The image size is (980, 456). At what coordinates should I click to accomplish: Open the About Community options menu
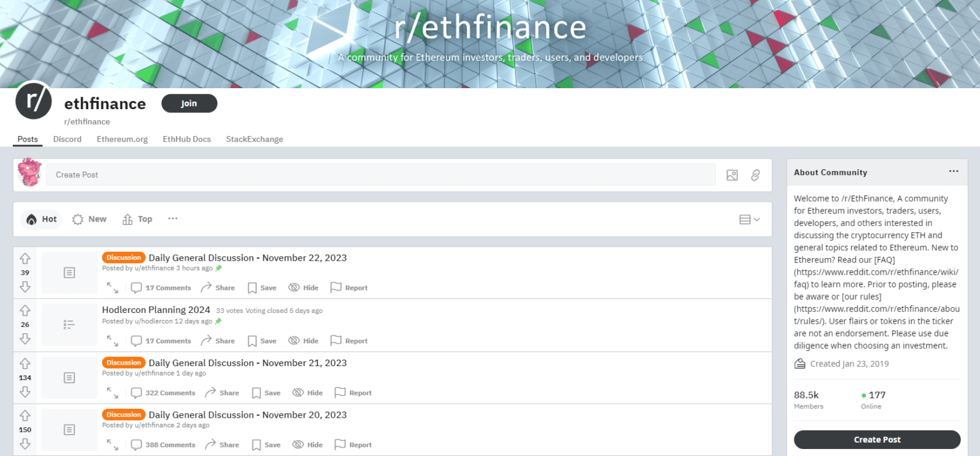pyautogui.click(x=953, y=171)
